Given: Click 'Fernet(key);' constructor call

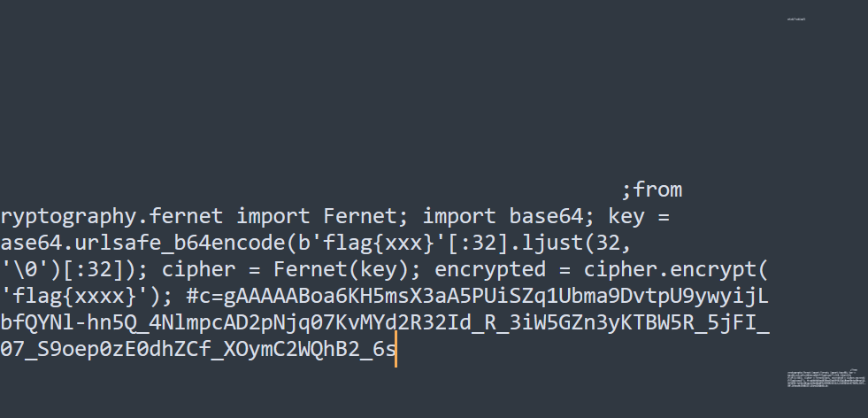Looking at the screenshot, I should pyautogui.click(x=348, y=269).
